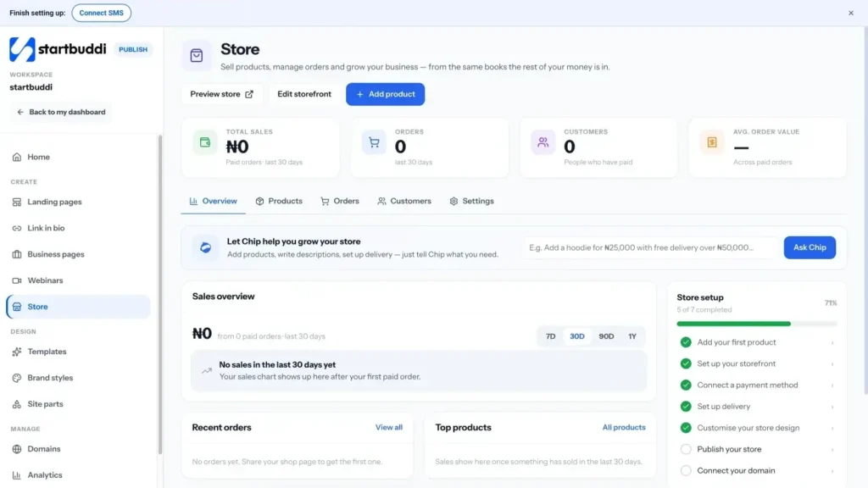Expand Publish your store chevron

coord(832,450)
